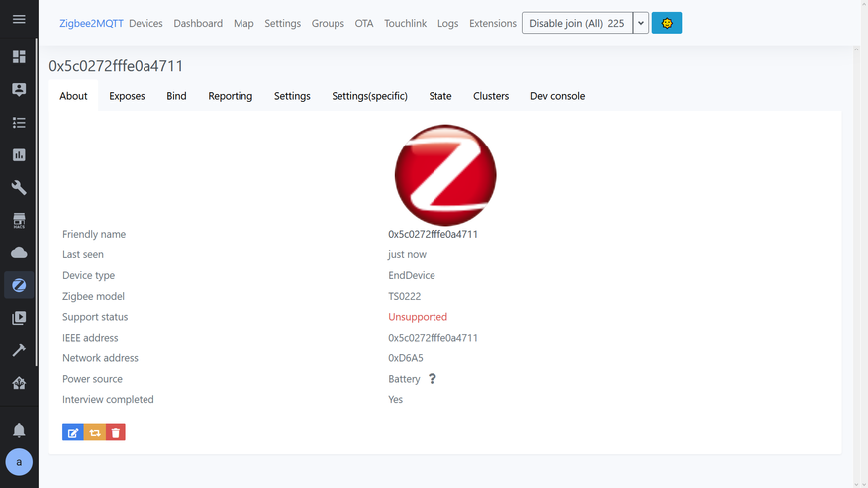Click the Zigbee device logo image

tap(445, 175)
